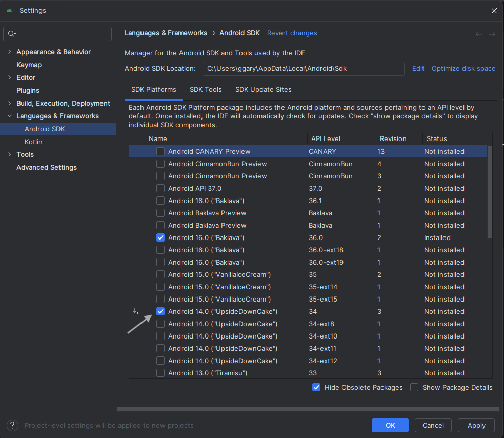The width and height of the screenshot is (504, 438).
Task: Click Edit next to SDK location
Action: click(x=418, y=69)
